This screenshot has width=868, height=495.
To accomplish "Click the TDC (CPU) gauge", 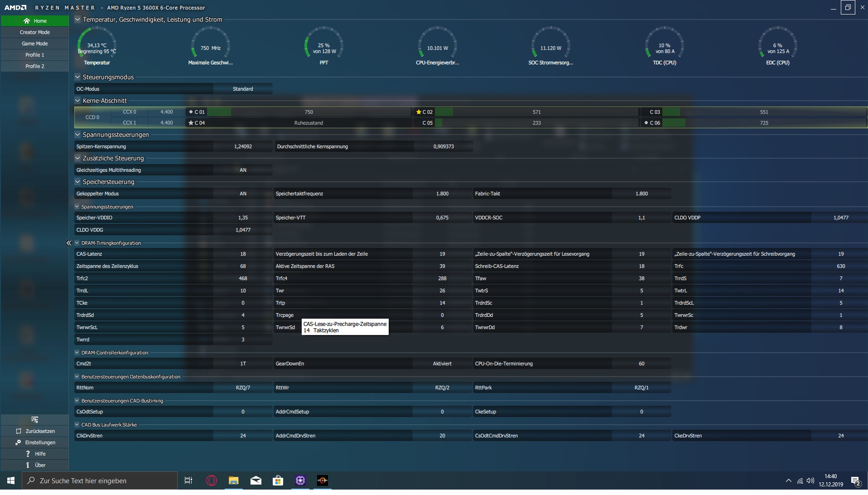I will click(x=664, y=46).
